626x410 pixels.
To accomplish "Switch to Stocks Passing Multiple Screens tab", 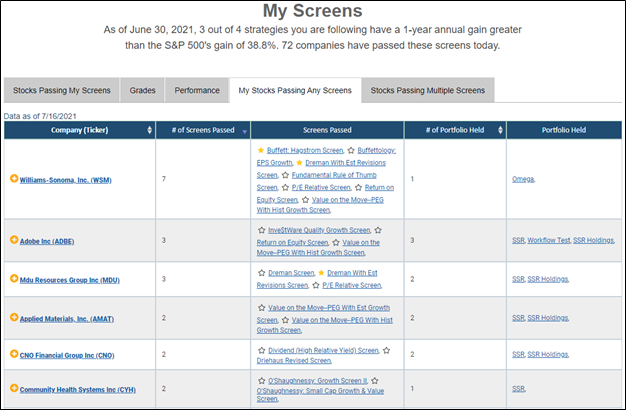I will tap(428, 90).
